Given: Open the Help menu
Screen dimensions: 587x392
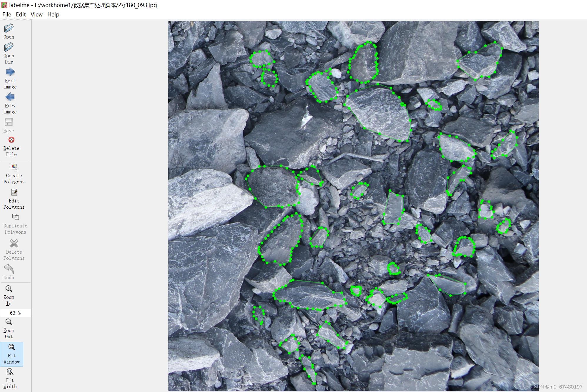Looking at the screenshot, I should coord(53,14).
